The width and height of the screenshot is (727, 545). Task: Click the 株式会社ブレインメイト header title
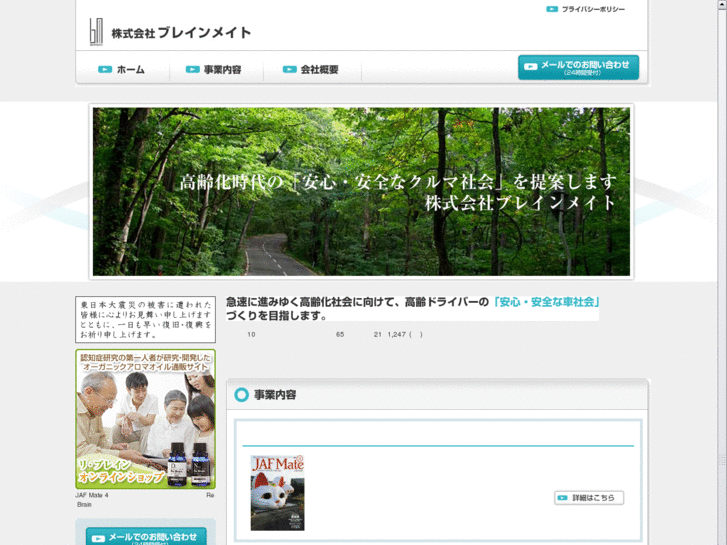(181, 33)
